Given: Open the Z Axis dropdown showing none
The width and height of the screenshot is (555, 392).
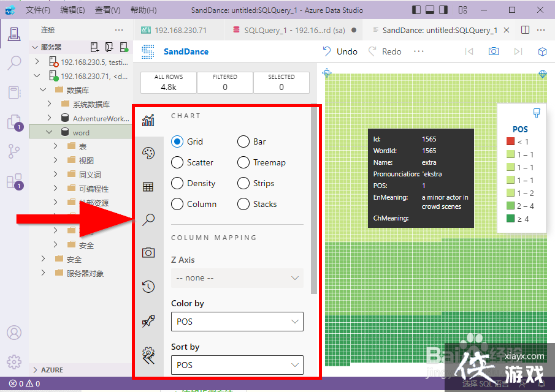Looking at the screenshot, I should coord(237,278).
